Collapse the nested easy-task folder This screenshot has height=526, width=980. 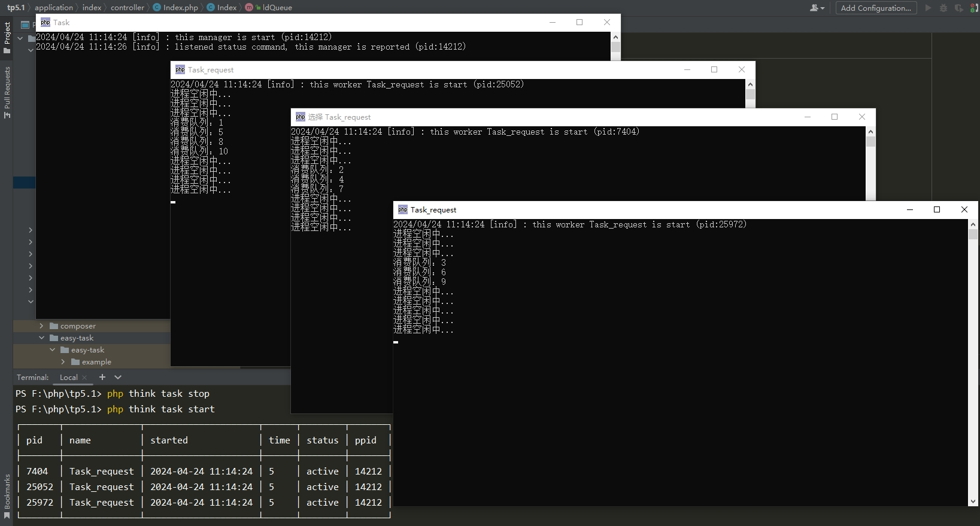point(52,349)
